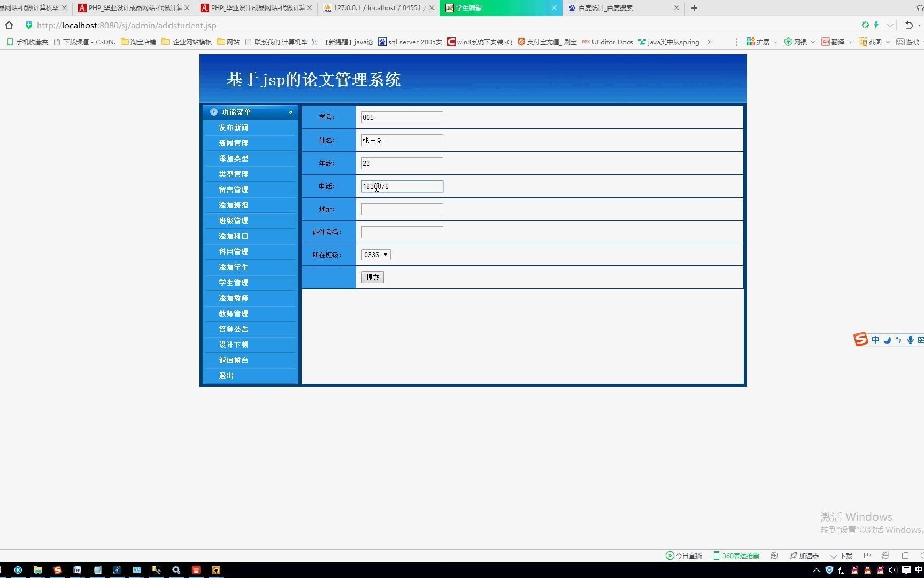The width and height of the screenshot is (924, 578).
Task: Click the 地址 input field
Action: [x=402, y=209]
